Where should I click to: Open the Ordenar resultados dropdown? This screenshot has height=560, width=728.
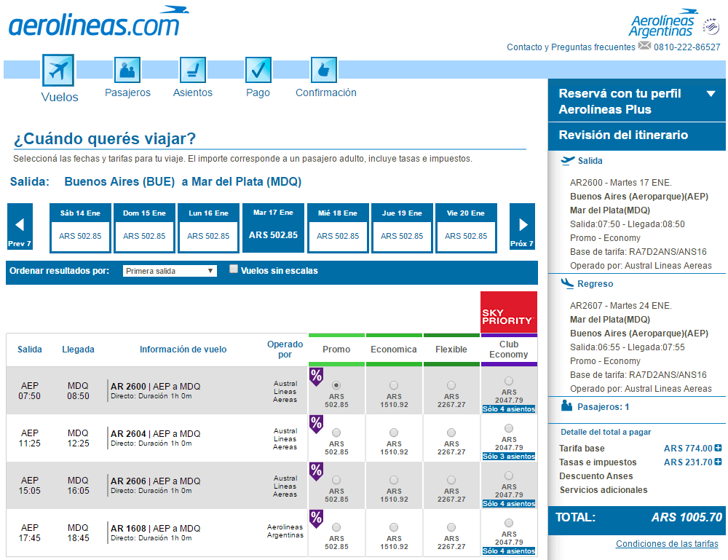(x=170, y=271)
